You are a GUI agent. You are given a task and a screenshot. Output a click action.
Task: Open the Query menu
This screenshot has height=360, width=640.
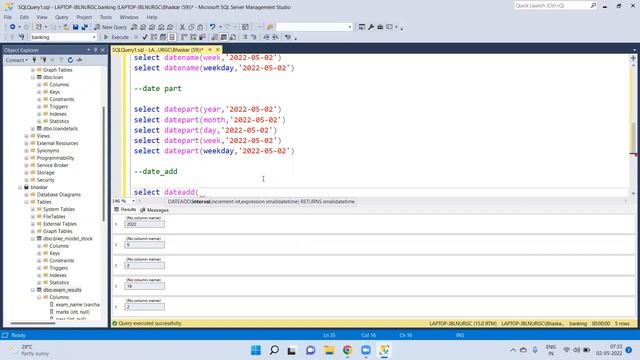tap(62, 17)
